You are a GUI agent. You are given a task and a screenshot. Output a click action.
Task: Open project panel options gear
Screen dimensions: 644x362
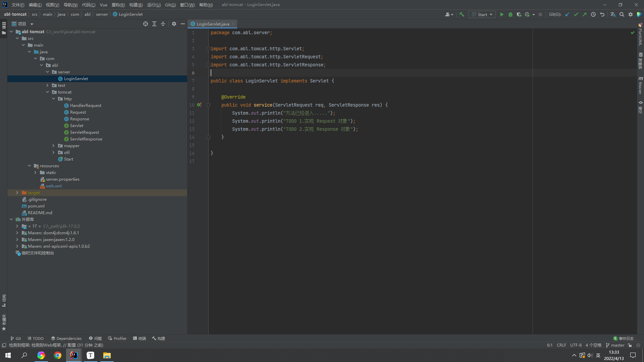point(174,24)
